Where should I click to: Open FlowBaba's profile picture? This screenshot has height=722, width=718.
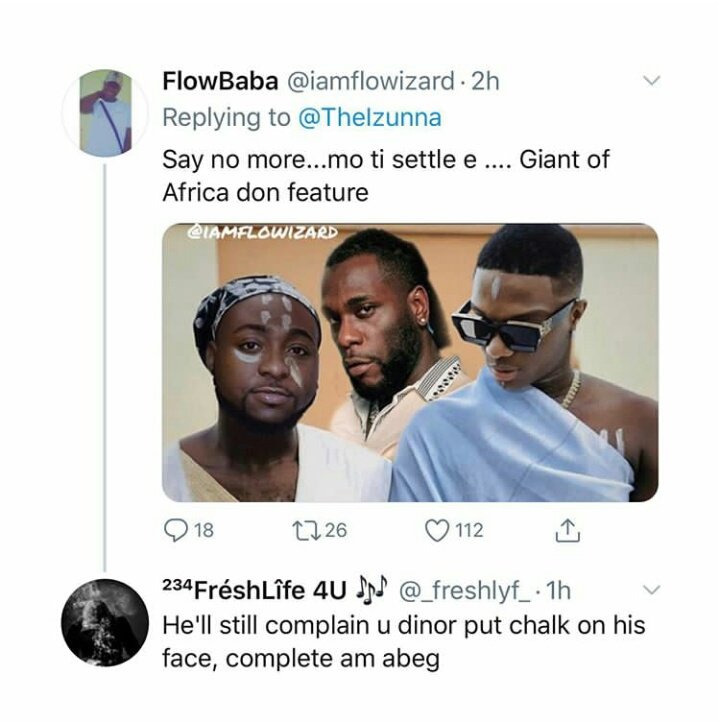(105, 113)
